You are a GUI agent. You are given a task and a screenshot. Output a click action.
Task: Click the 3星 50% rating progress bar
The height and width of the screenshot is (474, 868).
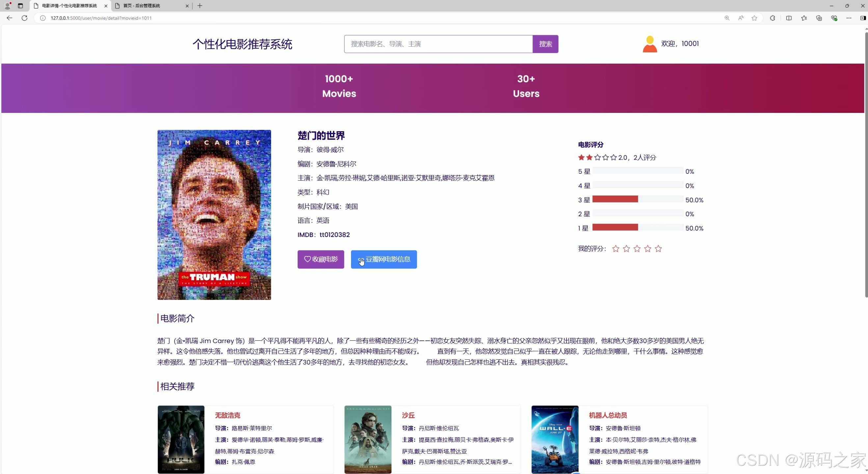[x=615, y=199]
